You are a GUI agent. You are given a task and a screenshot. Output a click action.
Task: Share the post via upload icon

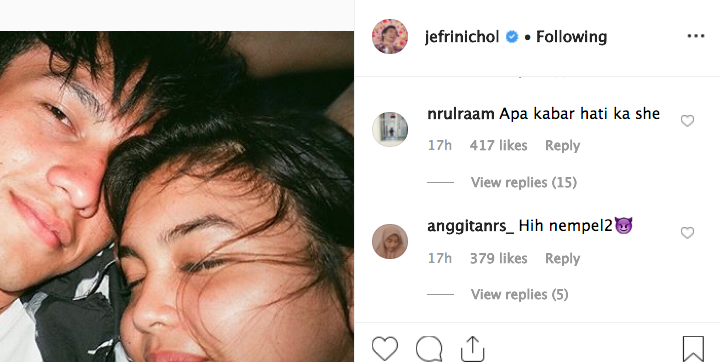pyautogui.click(x=472, y=348)
